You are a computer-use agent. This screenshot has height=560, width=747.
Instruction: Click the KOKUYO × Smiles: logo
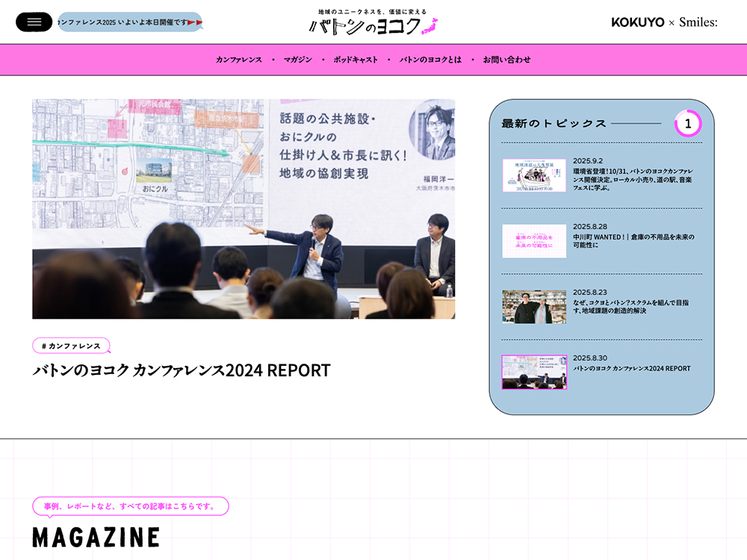pos(664,22)
